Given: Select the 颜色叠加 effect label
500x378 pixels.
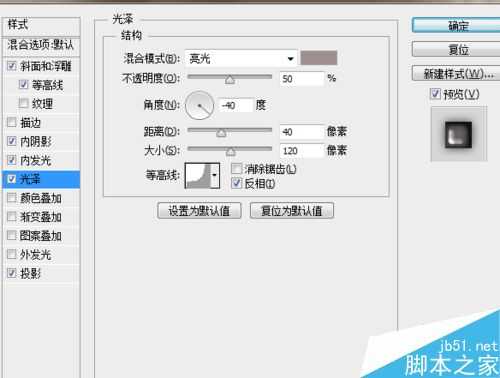Looking at the screenshot, I should [41, 198].
